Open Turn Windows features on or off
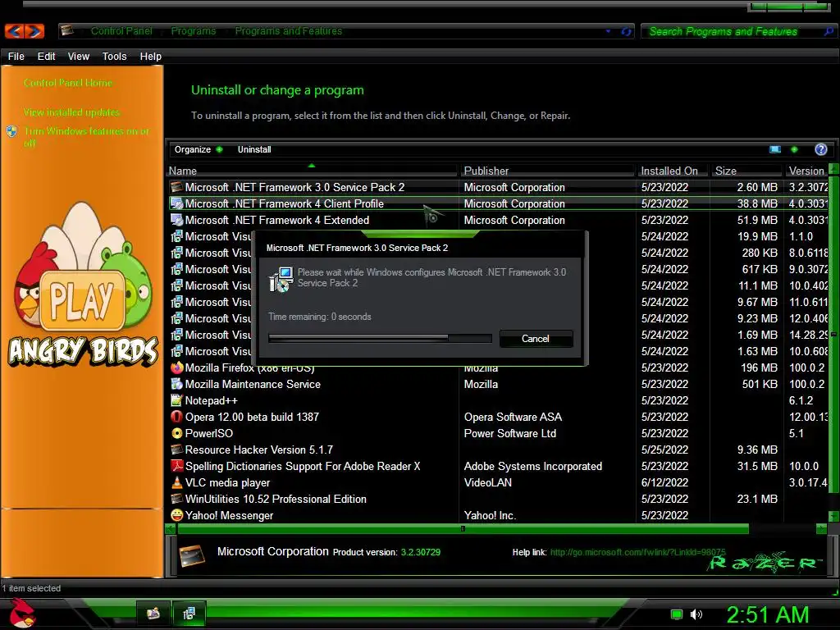 coord(87,137)
